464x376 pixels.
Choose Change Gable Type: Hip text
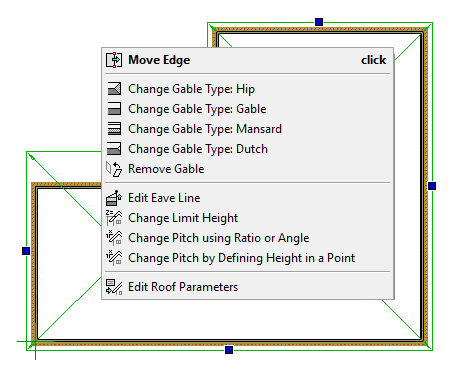(x=192, y=89)
